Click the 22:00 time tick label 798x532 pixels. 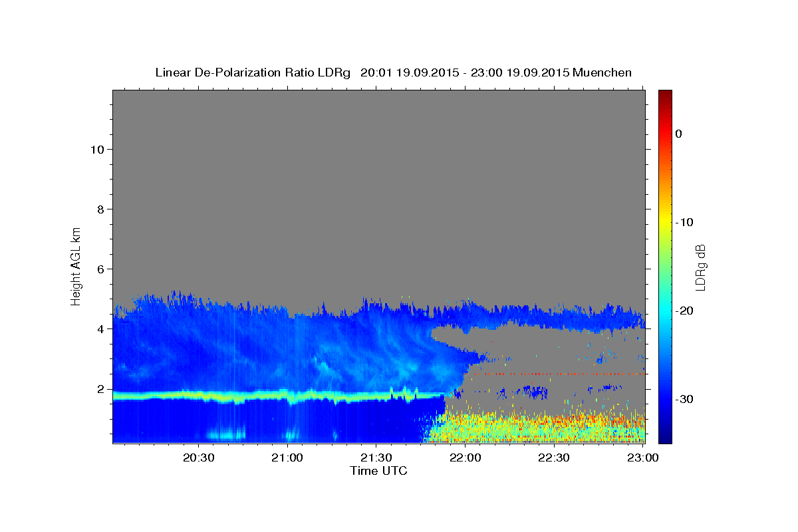point(465,458)
